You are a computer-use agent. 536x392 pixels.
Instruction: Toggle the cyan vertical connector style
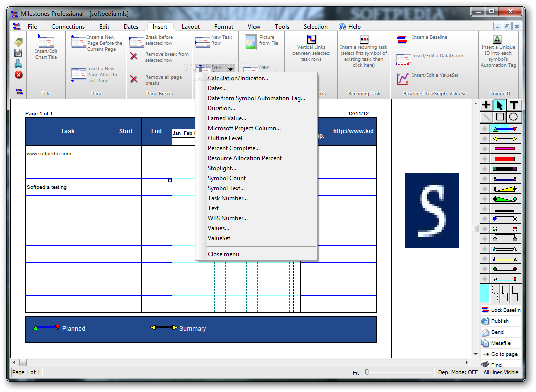[485, 293]
